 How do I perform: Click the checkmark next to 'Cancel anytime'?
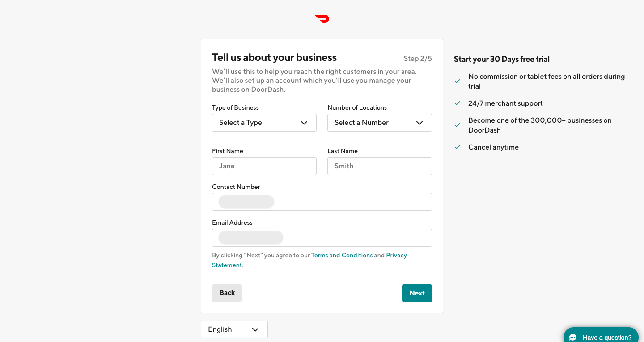pos(457,146)
